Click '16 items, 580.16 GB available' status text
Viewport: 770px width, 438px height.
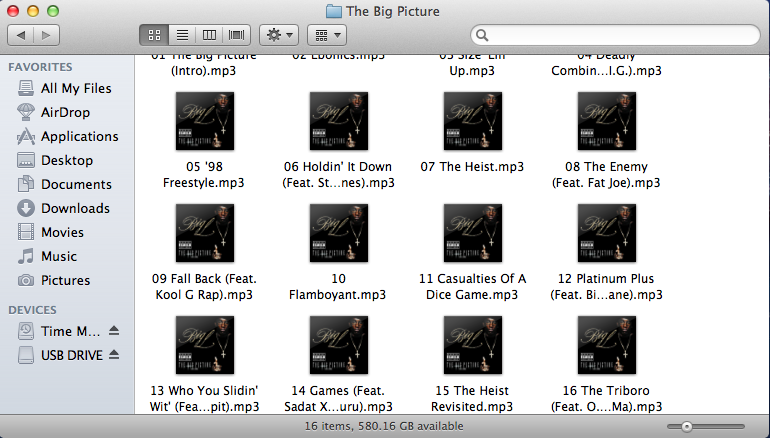[x=384, y=426]
